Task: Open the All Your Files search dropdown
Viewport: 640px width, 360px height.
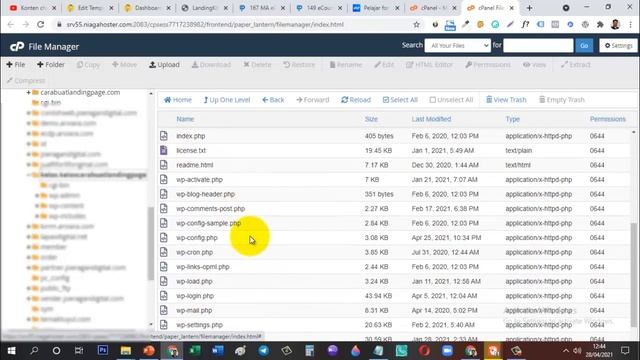Action: pyautogui.click(x=458, y=45)
